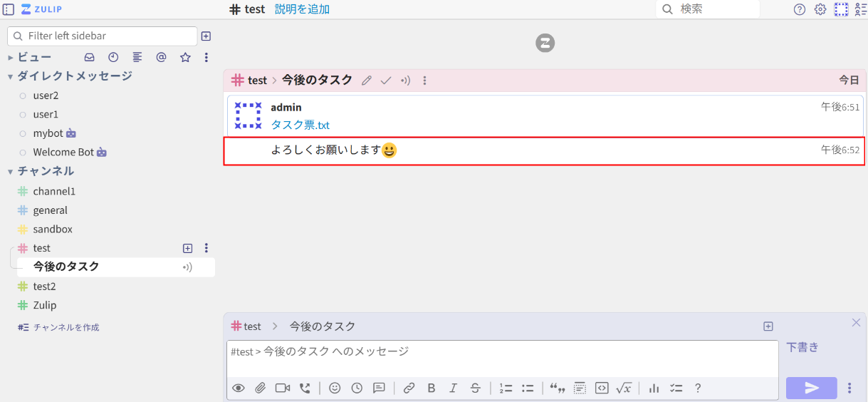Click compose box message text area

click(502, 359)
